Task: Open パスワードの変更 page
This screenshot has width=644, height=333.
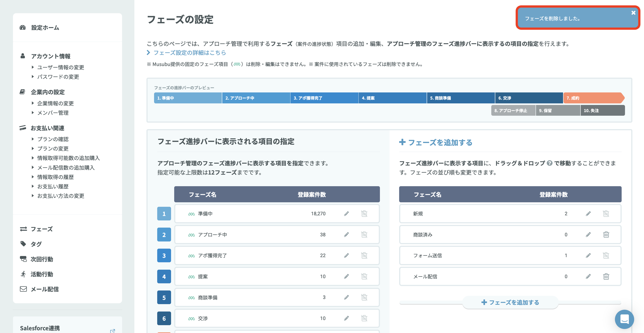Action: (x=58, y=77)
